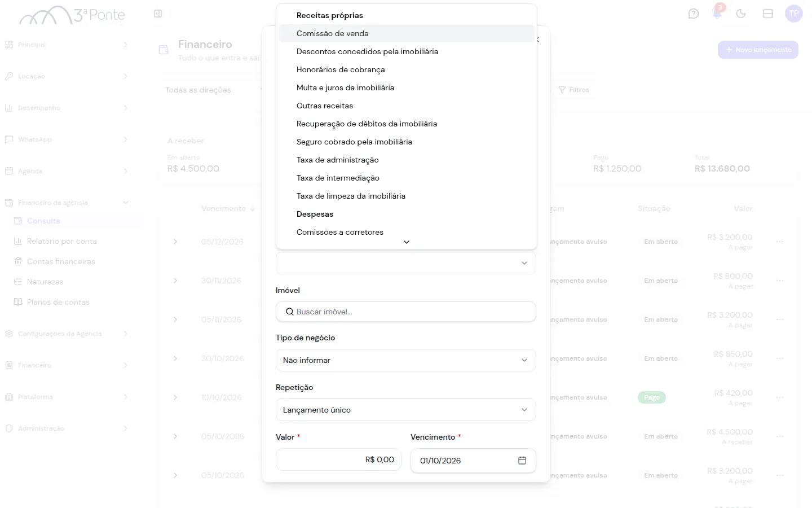
Task: Click the scroll-down arrow in options list
Action: [407, 242]
